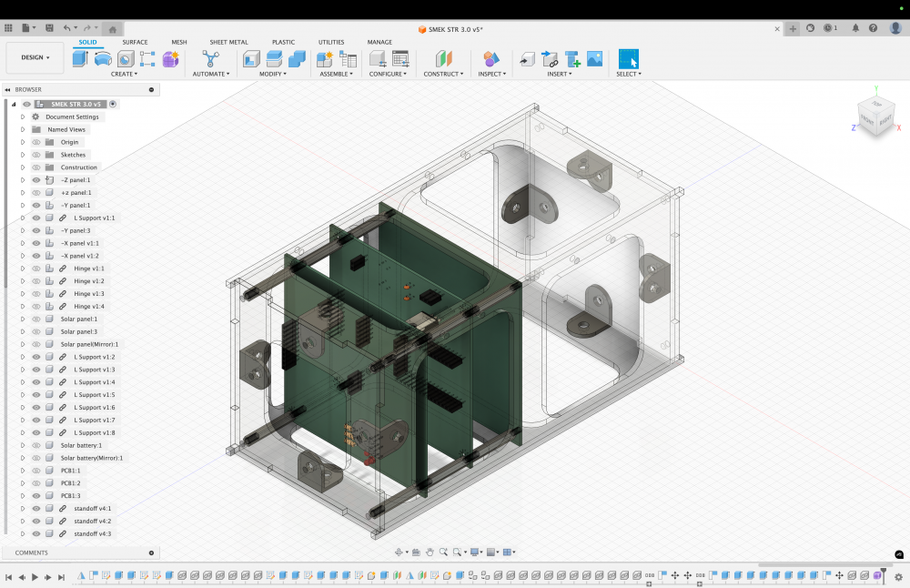Expand the Named Views folder

tap(23, 129)
